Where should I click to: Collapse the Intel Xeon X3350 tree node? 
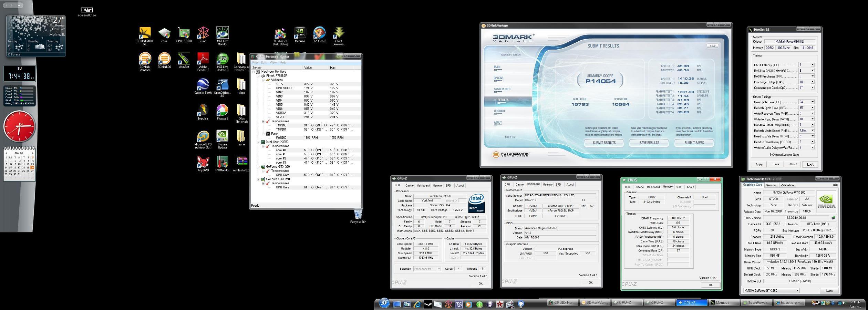click(258, 142)
